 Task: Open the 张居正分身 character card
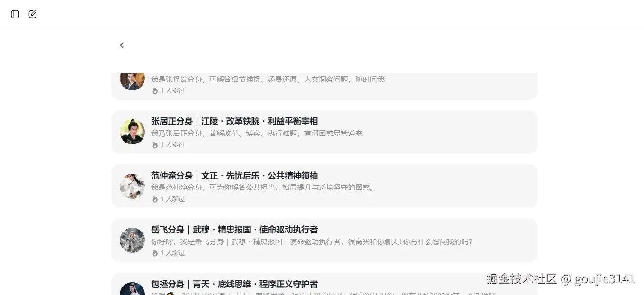(x=324, y=132)
